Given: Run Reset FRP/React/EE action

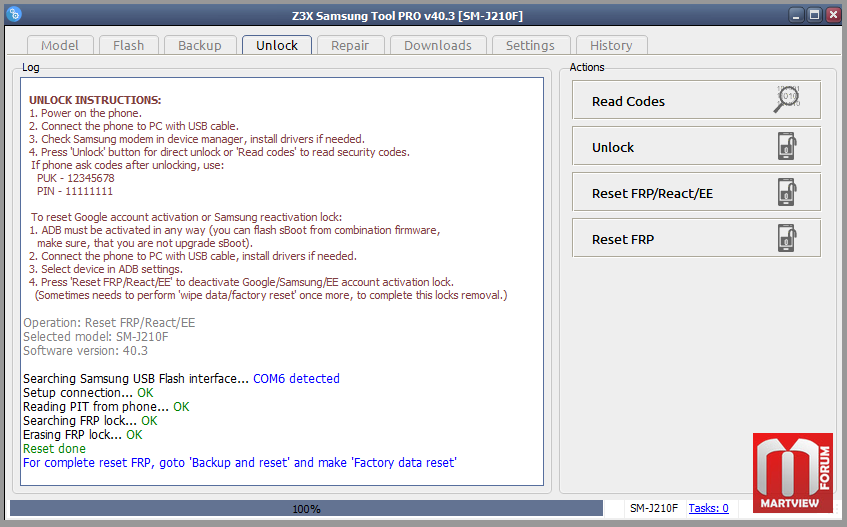Looking at the screenshot, I should [x=696, y=192].
